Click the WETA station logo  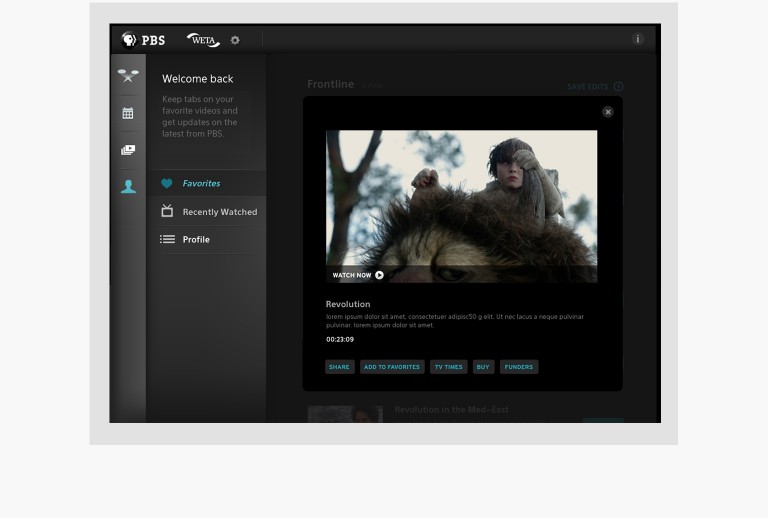click(203, 40)
